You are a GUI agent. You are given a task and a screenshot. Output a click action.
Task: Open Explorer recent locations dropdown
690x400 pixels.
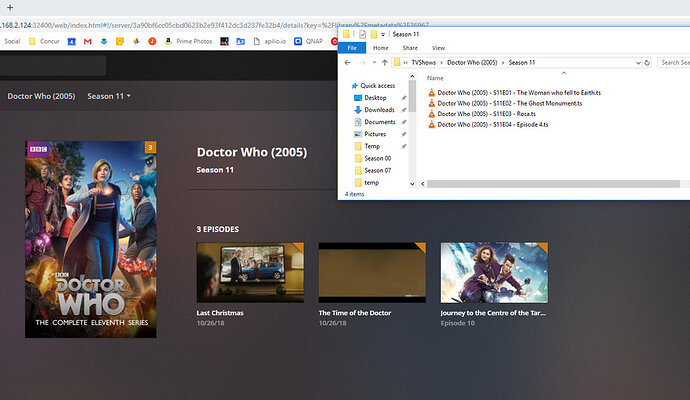tap(374, 62)
